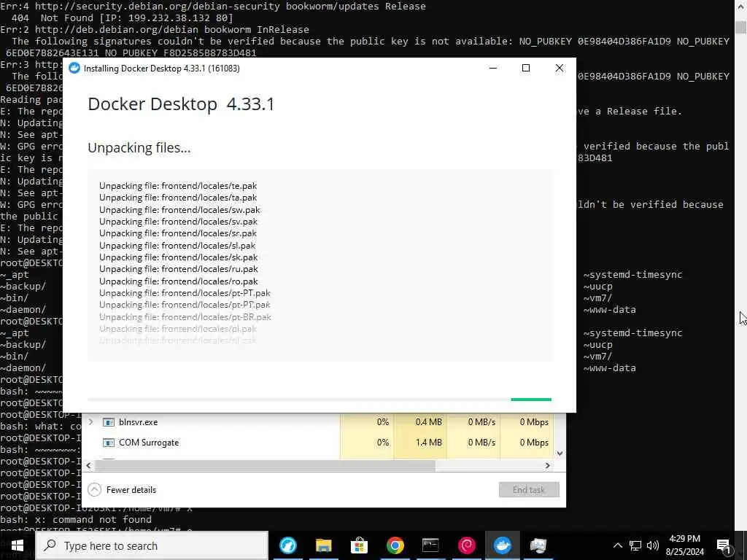747x560 pixels.
Task: Select Docker Desktop installer taskbar icon
Action: [x=502, y=545]
